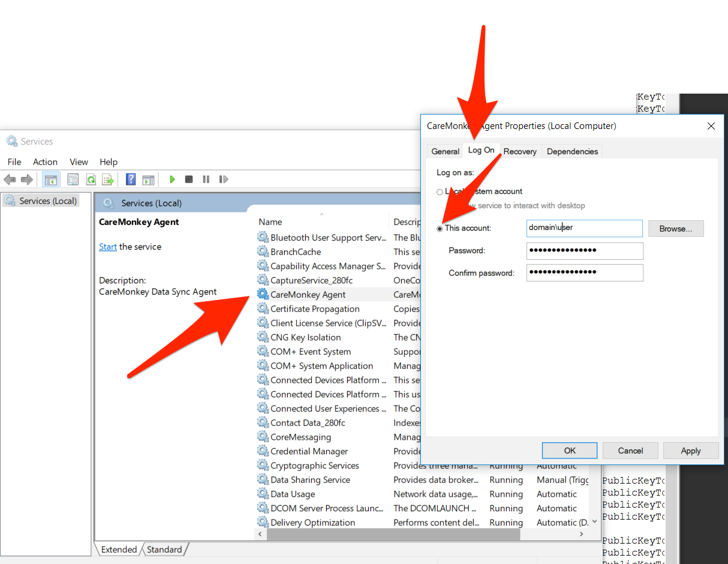Select the Contact Data_280fc row
Screen dimensions: 728x564
coord(338,423)
